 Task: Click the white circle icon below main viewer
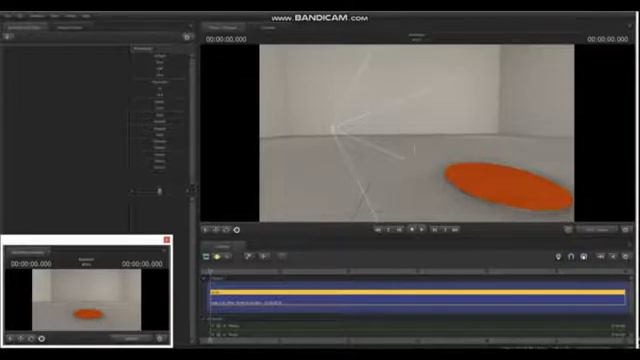pyautogui.click(x=237, y=230)
